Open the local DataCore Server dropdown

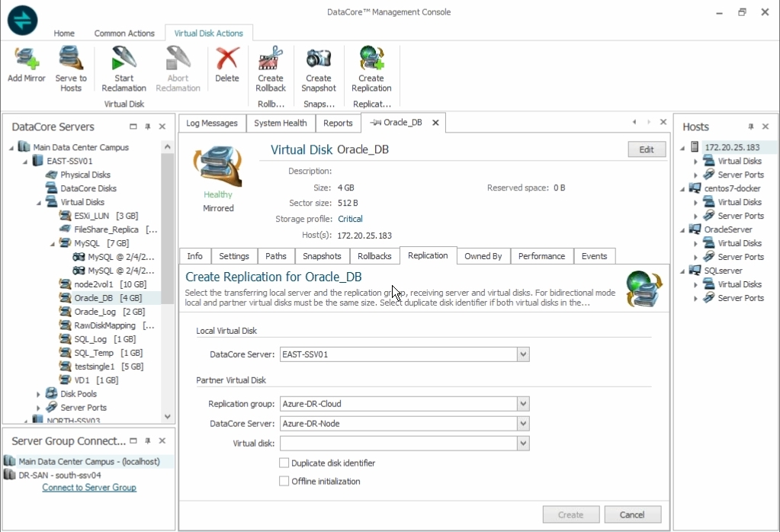523,354
